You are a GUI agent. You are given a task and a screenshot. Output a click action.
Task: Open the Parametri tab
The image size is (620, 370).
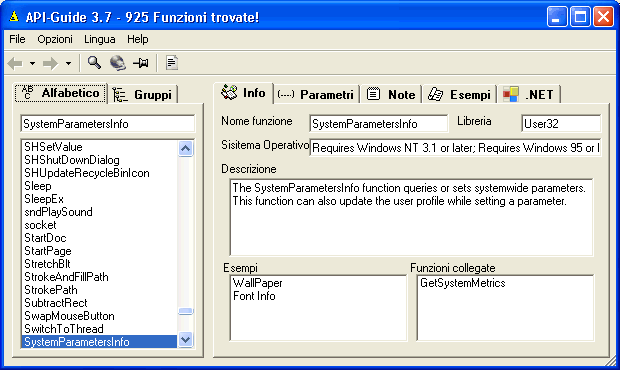316,95
